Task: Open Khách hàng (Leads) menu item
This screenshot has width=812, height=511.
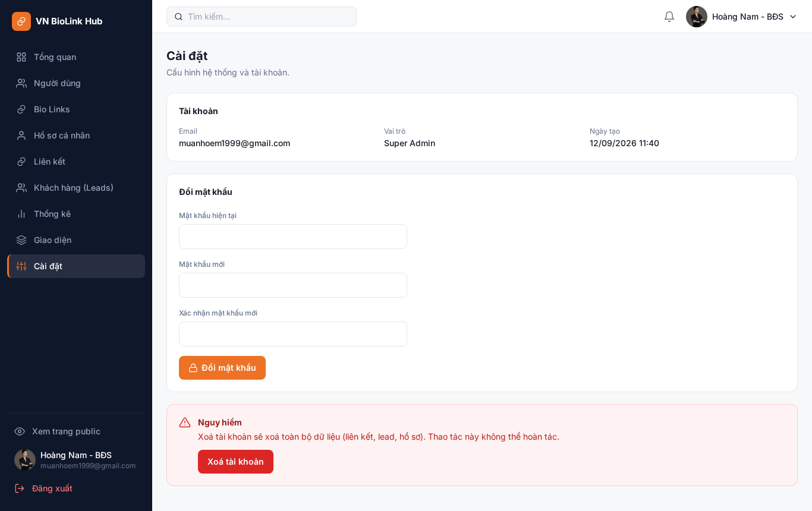Action: coord(76,188)
